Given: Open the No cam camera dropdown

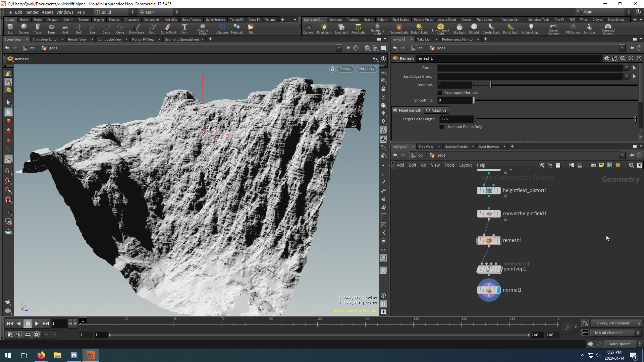Looking at the screenshot, I should tap(367, 69).
